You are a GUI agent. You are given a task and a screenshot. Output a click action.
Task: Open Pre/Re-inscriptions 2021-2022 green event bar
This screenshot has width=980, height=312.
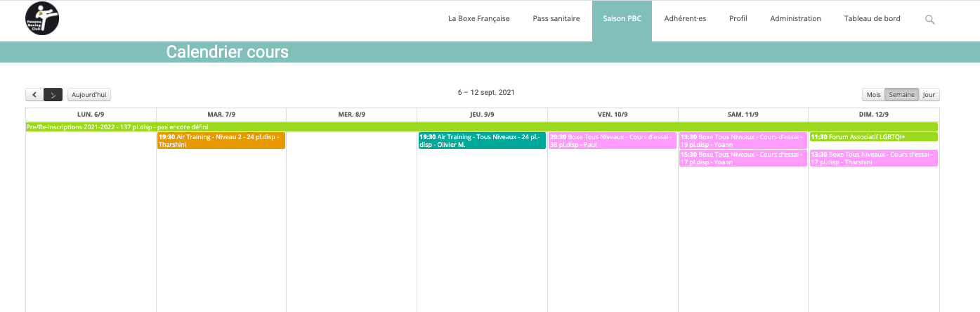482,127
